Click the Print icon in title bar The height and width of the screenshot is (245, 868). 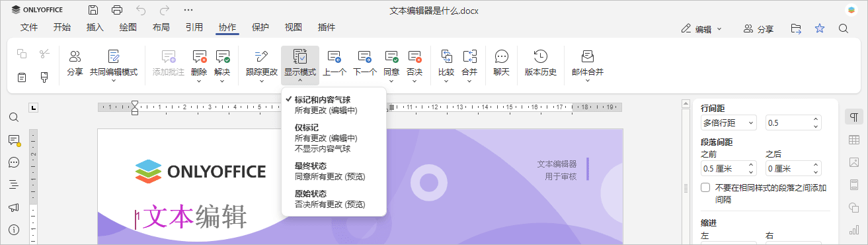click(x=117, y=10)
